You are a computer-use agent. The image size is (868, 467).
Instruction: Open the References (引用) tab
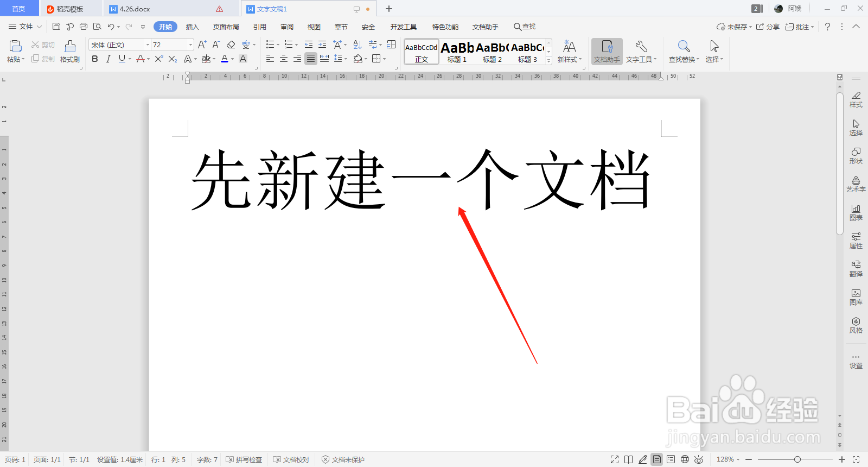260,27
